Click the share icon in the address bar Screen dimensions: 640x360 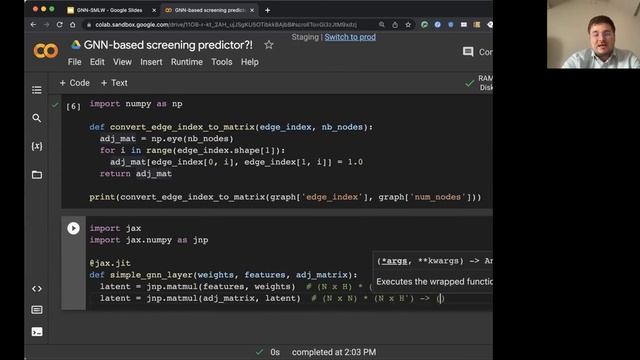tap(395, 24)
